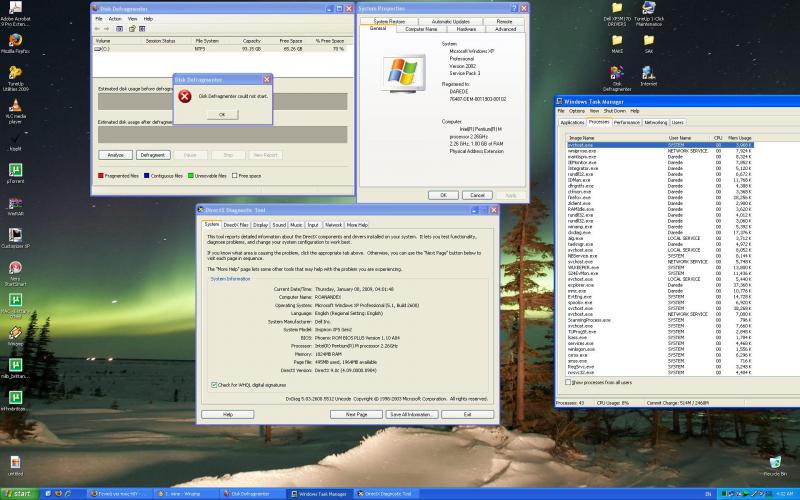Open the System Restore tab in System Properties
This screenshot has height=500, width=800.
(x=389, y=21)
